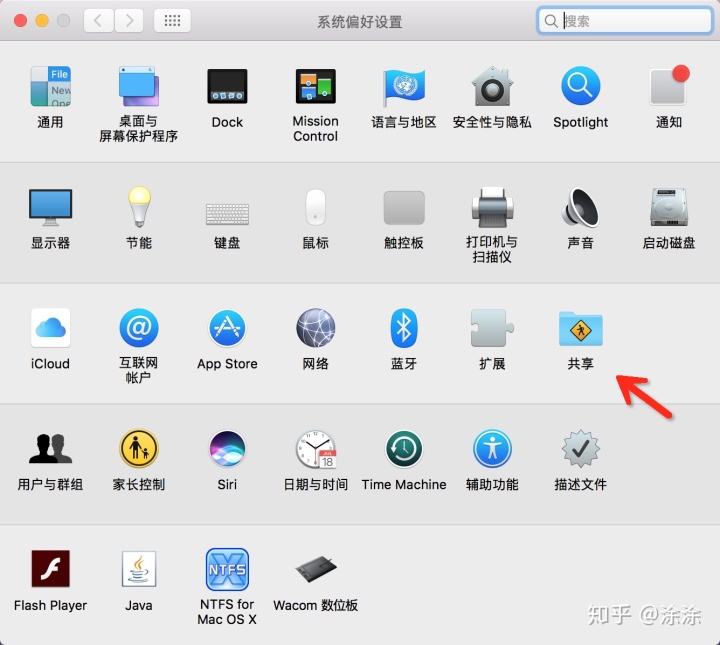
Task: Open 安全性与隐私 preferences
Action: (x=492, y=86)
